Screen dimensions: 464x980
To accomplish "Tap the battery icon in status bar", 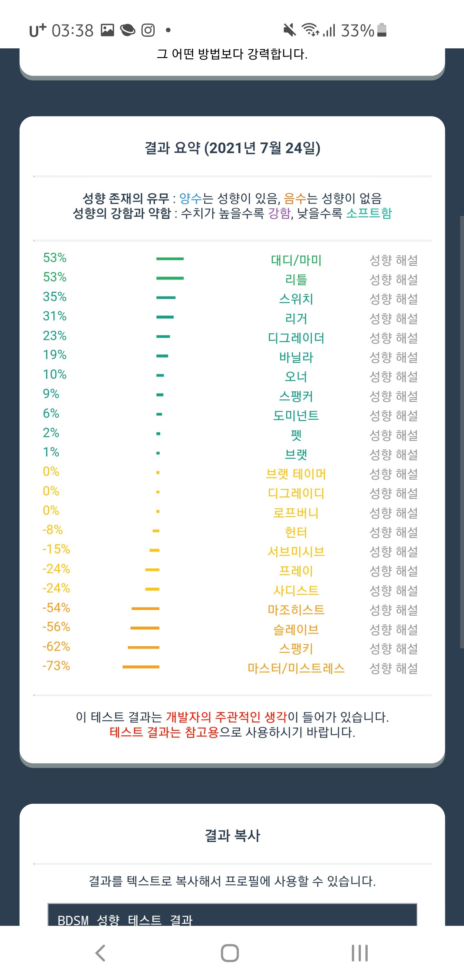I will click(x=382, y=30).
